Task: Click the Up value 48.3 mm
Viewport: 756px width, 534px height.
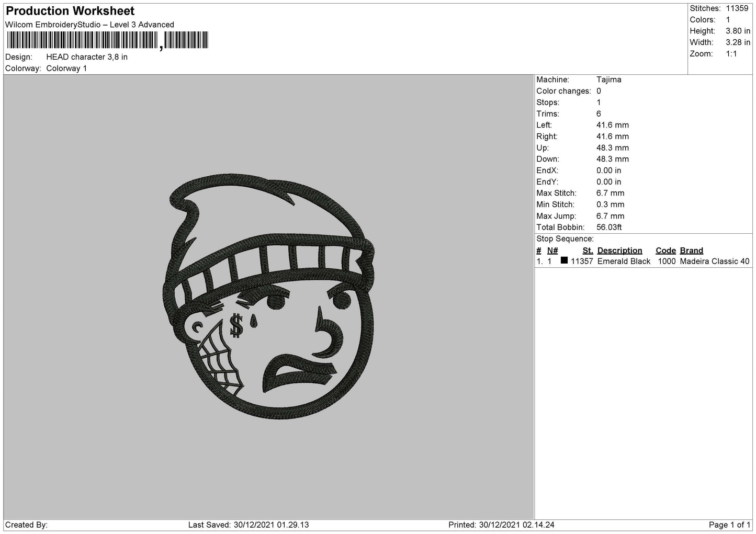Action: click(613, 148)
